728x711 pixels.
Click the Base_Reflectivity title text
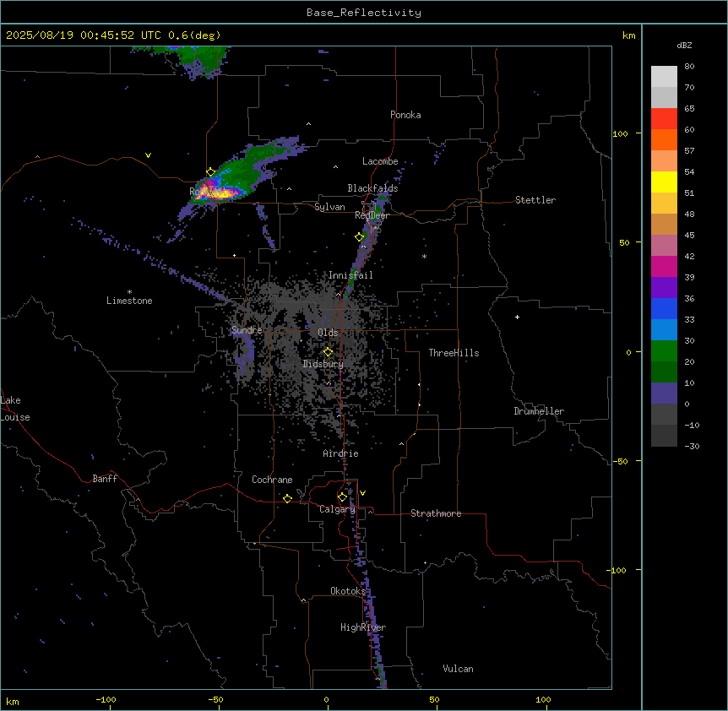coord(364,13)
